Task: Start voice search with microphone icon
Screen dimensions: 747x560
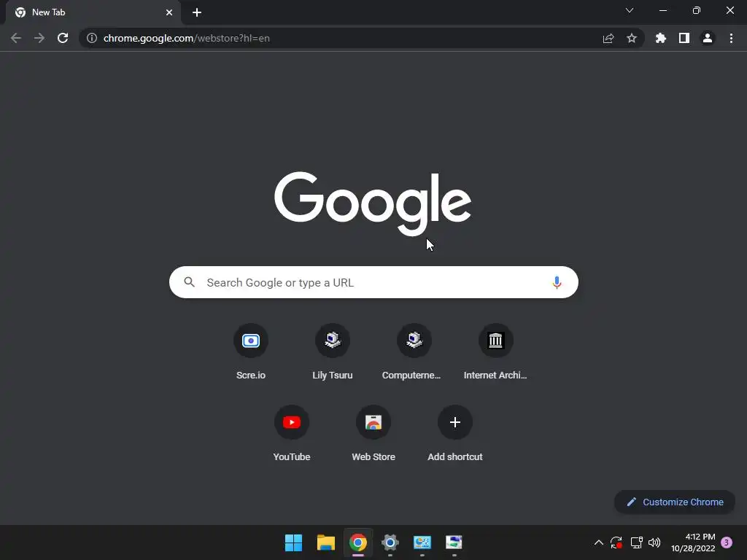Action: 557,282
